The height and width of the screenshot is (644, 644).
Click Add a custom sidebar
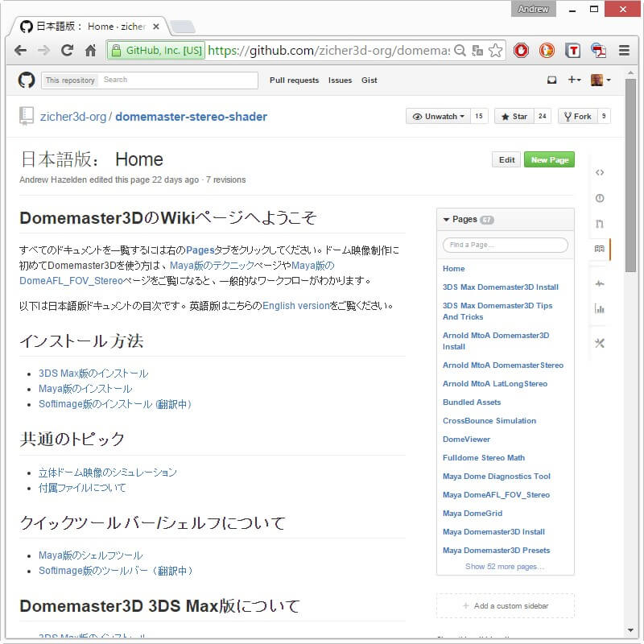[x=506, y=606]
